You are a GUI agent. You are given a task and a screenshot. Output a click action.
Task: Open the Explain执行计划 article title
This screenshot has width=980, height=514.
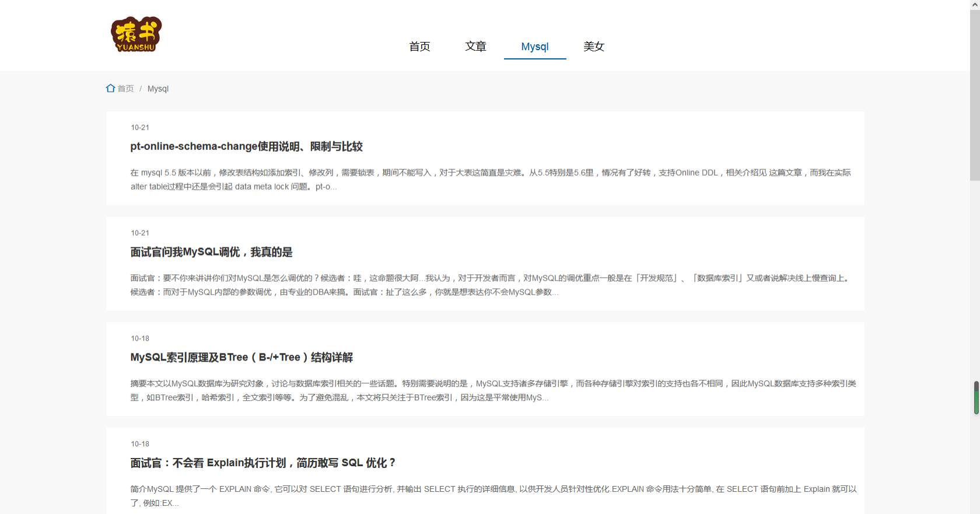point(262,463)
